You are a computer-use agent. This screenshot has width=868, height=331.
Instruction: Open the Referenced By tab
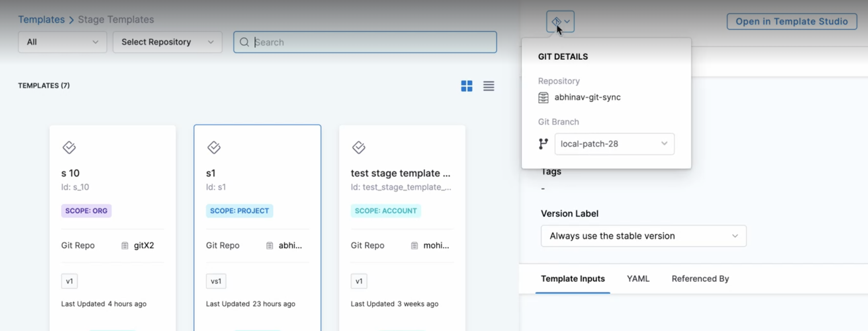[700, 279]
